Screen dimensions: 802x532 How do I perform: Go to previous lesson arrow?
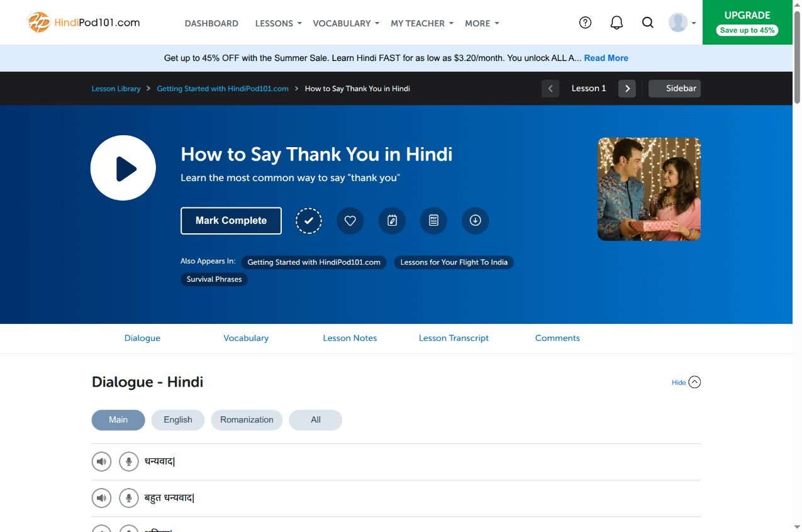tap(550, 89)
